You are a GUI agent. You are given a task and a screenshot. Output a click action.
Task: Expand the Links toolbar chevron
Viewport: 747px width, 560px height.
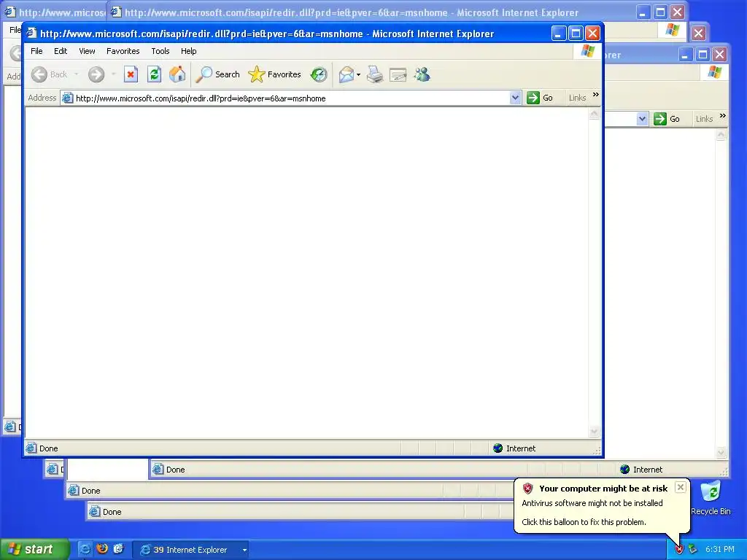tap(595, 95)
